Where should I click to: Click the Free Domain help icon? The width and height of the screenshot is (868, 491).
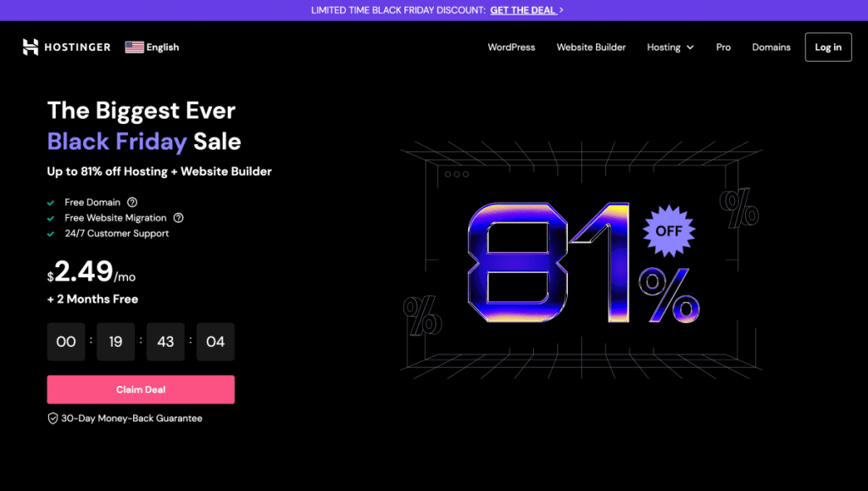(132, 203)
